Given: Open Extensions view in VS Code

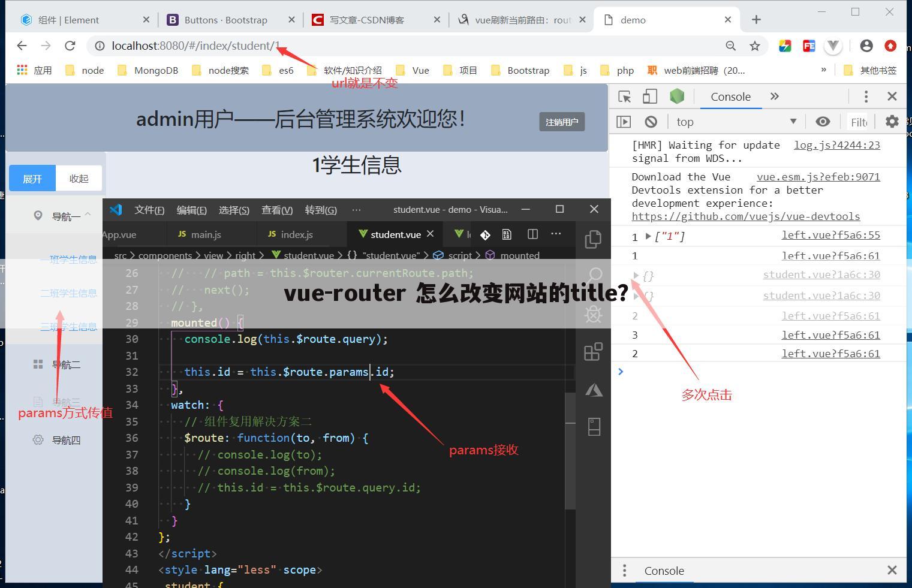Looking at the screenshot, I should coord(593,352).
